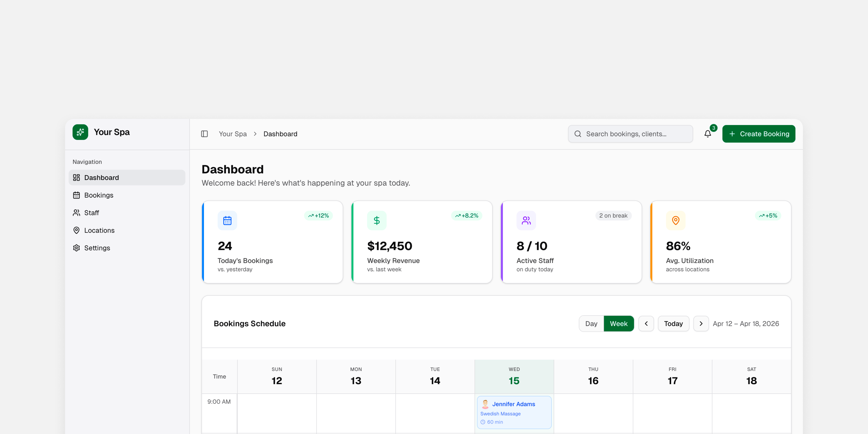The height and width of the screenshot is (434, 868).
Task: Open Bookings in the sidebar navigation
Action: coord(98,195)
